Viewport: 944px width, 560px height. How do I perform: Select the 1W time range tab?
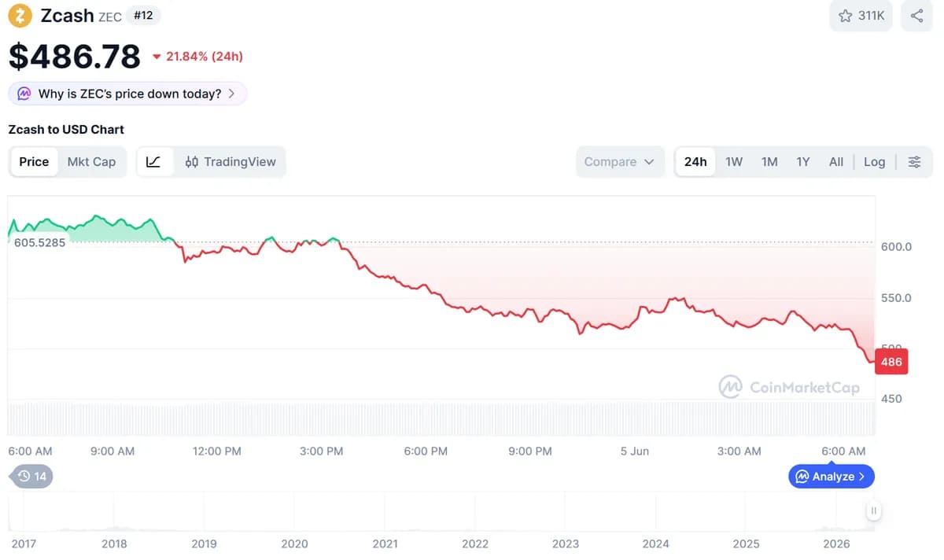(734, 162)
